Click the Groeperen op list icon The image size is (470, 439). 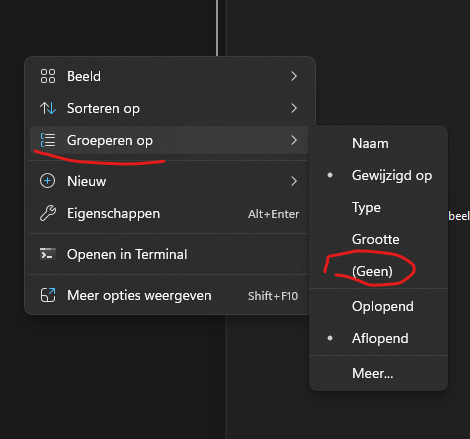48,140
